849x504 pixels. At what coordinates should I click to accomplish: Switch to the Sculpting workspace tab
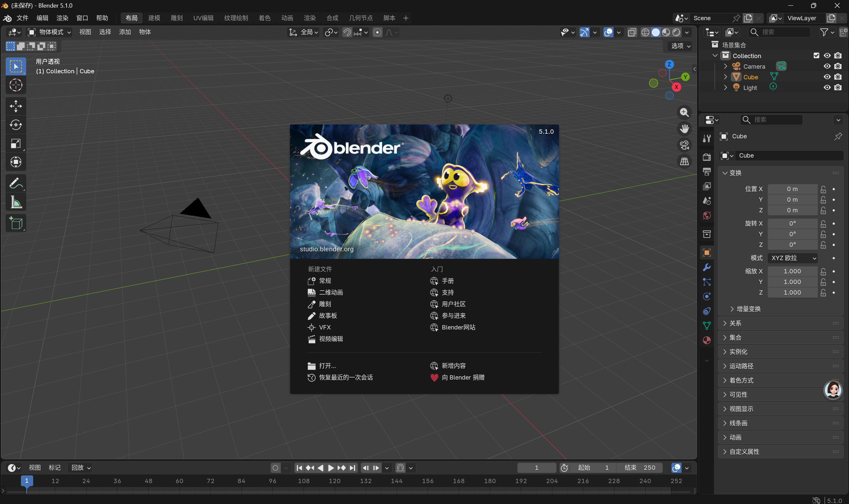point(177,18)
